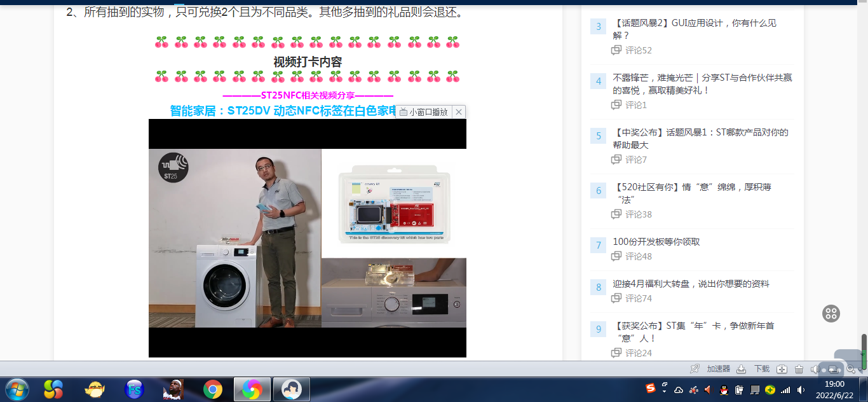Click the comment icon next to 评论38
Screen dimensions: 868x402
(616, 214)
